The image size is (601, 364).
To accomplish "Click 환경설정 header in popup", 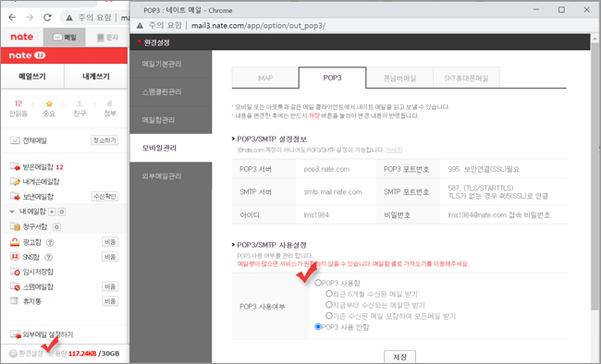I will click(x=156, y=42).
